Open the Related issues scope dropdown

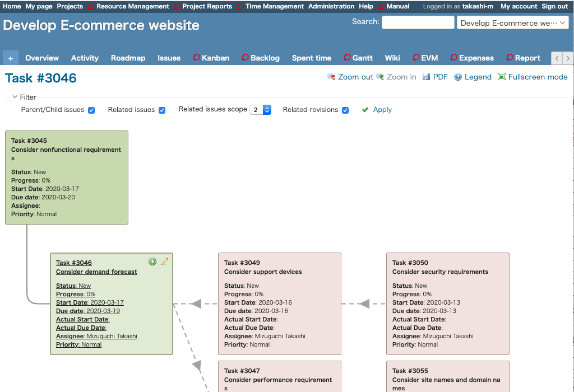tap(260, 110)
